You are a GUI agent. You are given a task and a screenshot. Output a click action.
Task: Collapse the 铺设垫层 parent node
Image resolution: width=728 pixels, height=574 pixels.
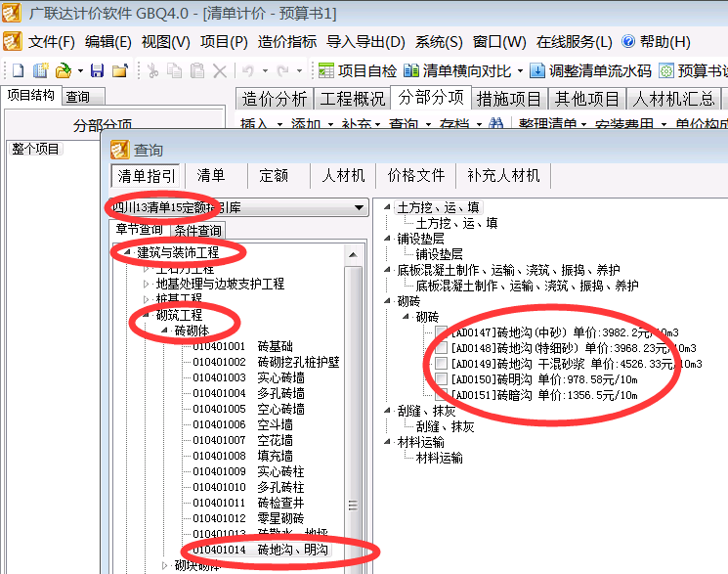coord(387,239)
